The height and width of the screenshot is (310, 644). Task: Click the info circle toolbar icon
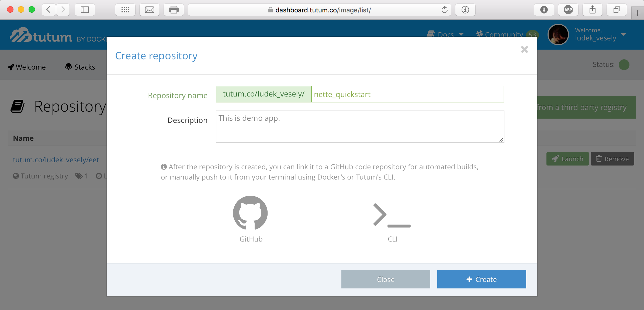point(465,10)
